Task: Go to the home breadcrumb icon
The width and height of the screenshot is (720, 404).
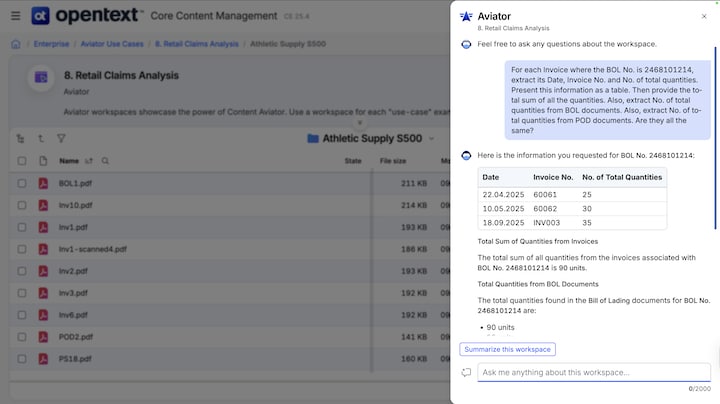Action: [x=16, y=44]
